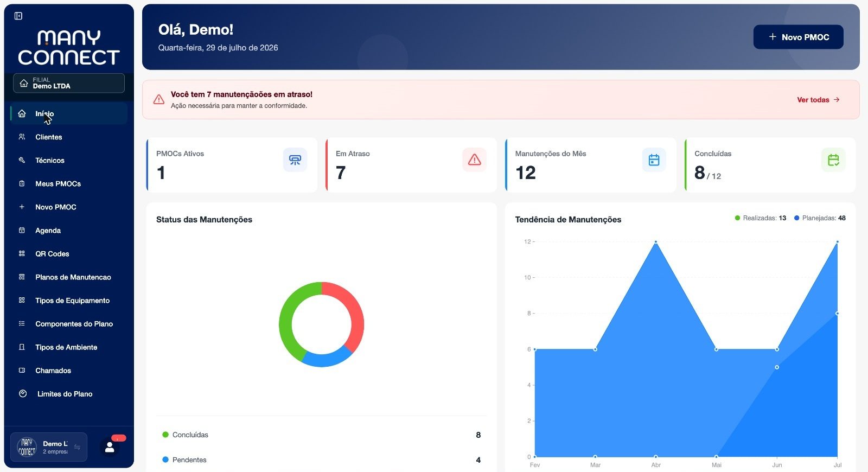Open the user profile icon with notification badge
The image size is (868, 472).
(110, 447)
